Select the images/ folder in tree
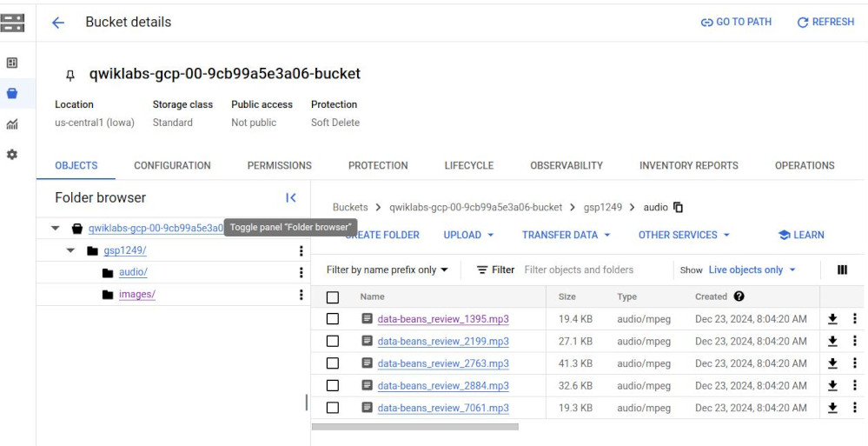 point(136,294)
